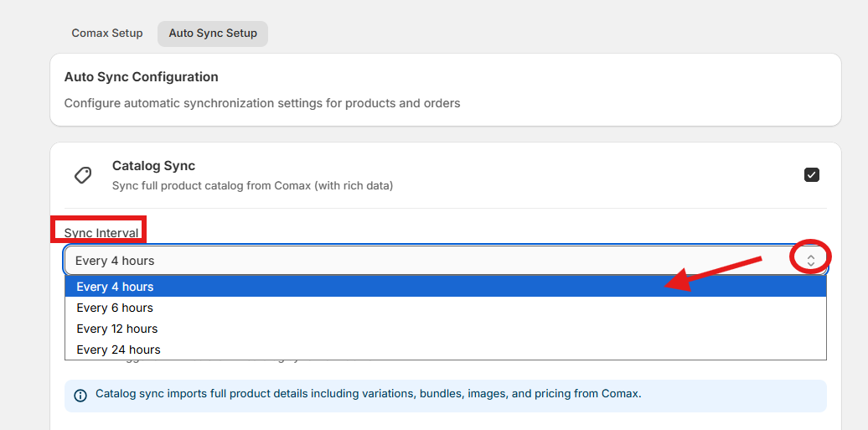This screenshot has height=430, width=868.
Task: Click the up-down chevron icon in Sync Interval
Action: 810,260
